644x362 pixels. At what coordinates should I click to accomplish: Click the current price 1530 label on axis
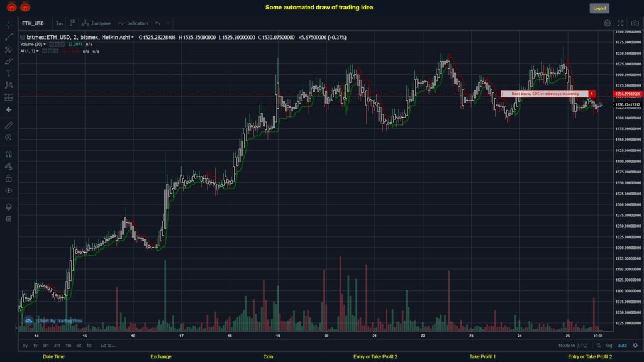coord(628,105)
